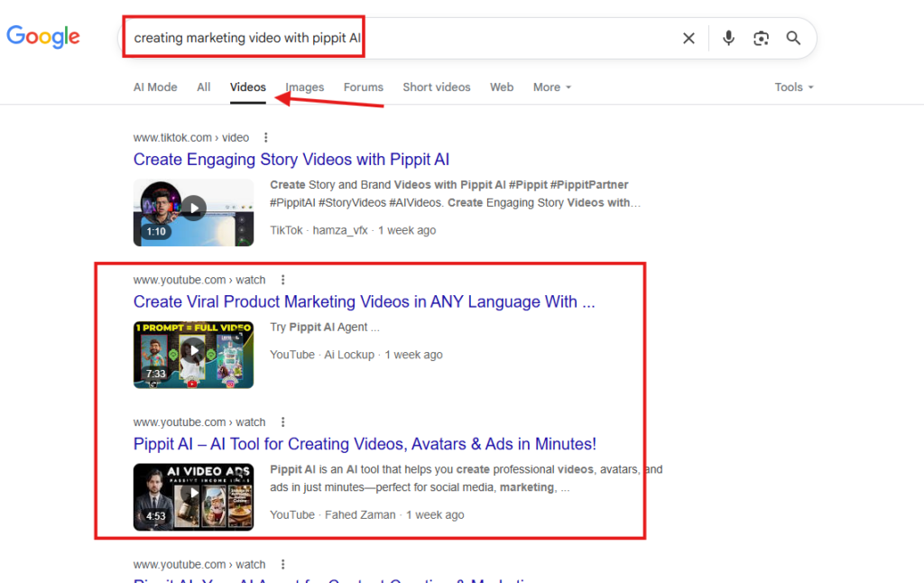The width and height of the screenshot is (924, 583).
Task: Start voice search with microphone icon
Action: pyautogui.click(x=729, y=38)
